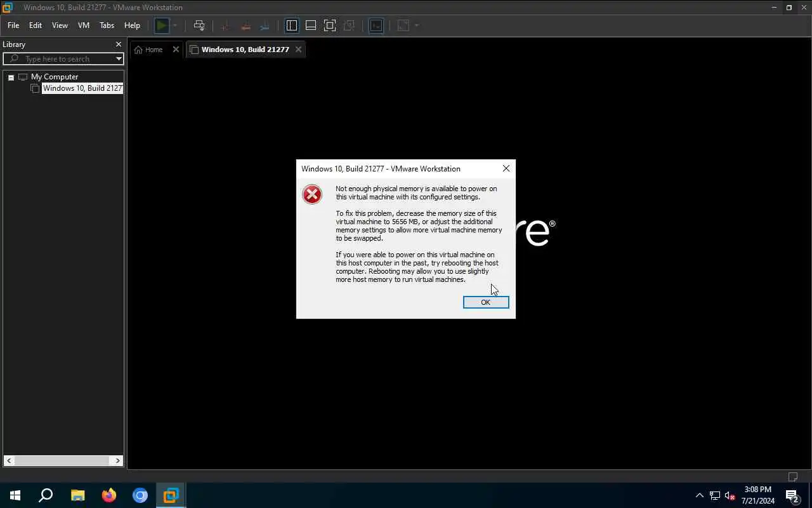Click the muted volume tray icon
The height and width of the screenshot is (508, 812).
(730, 495)
